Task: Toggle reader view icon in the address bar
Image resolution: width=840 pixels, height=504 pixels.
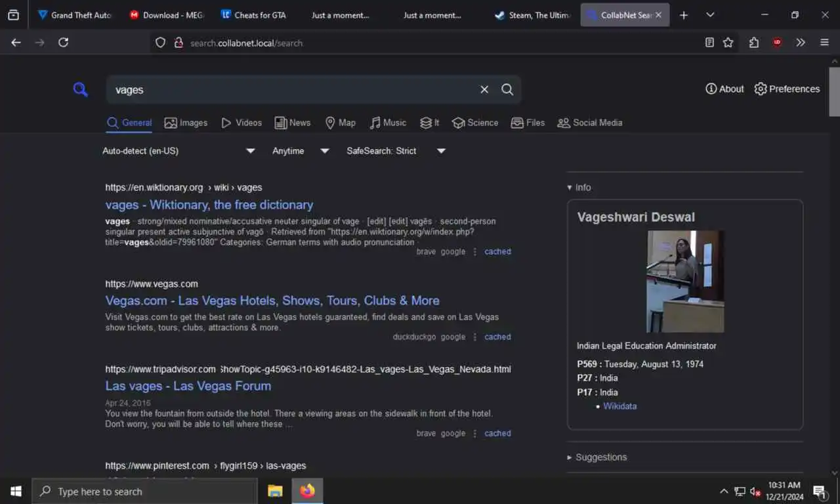Action: [x=709, y=43]
